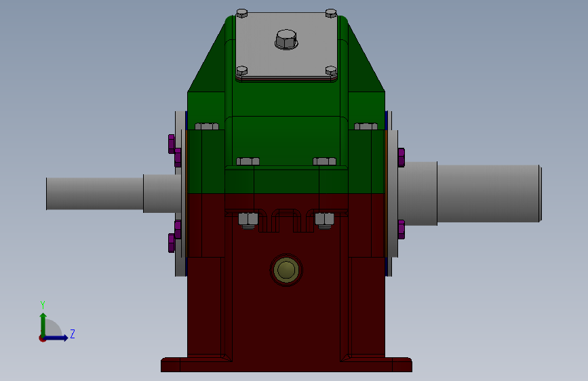Click the green Y axis arrow of the triad

click(43, 324)
